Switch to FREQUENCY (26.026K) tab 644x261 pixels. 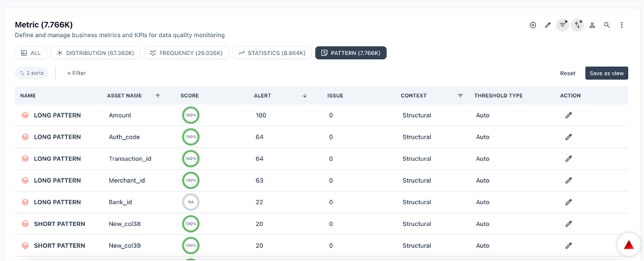(x=186, y=53)
